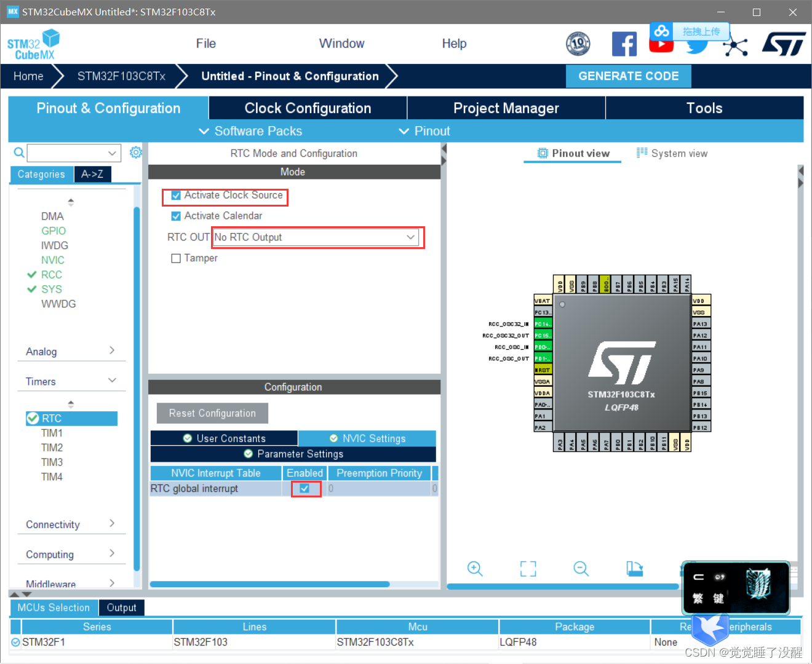Click the System view grid icon
The height and width of the screenshot is (664, 812).
pyautogui.click(x=642, y=152)
